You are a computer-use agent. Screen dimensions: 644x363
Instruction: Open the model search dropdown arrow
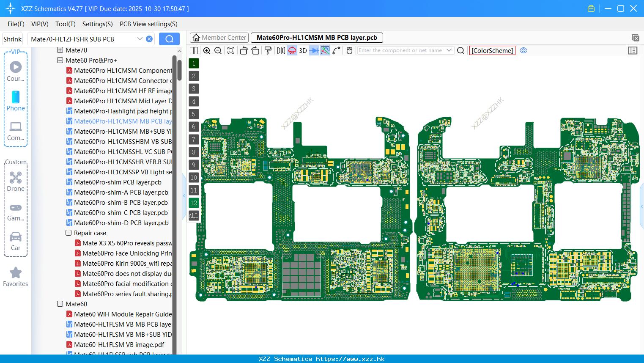140,39
